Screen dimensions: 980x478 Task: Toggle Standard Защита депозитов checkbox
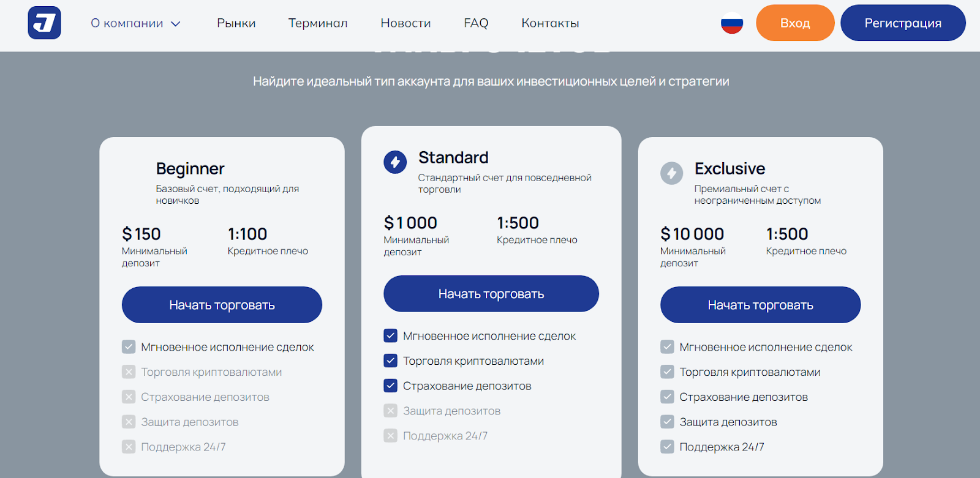(x=390, y=411)
